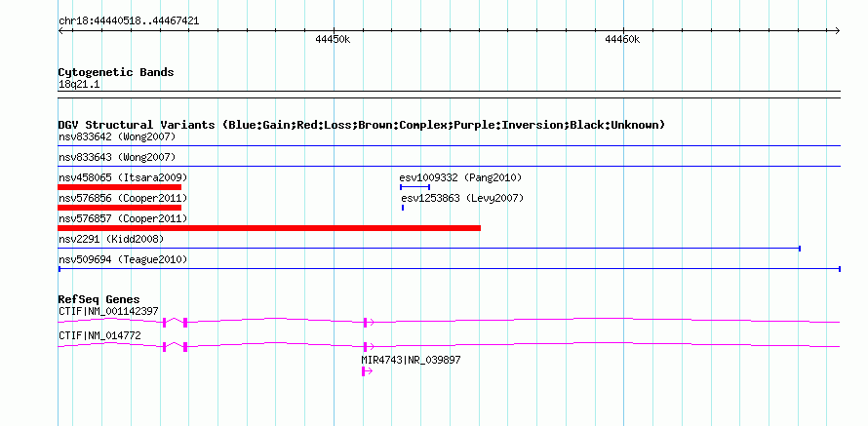The height and width of the screenshot is (426, 868).
Task: Click the blue gain glyph of esv1009332
Action: click(x=414, y=187)
